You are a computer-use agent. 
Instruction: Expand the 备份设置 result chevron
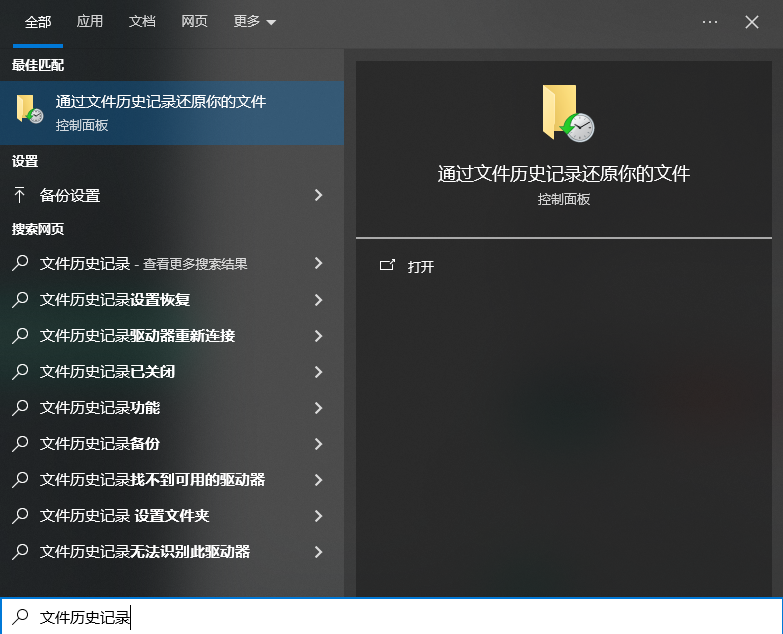pos(318,195)
